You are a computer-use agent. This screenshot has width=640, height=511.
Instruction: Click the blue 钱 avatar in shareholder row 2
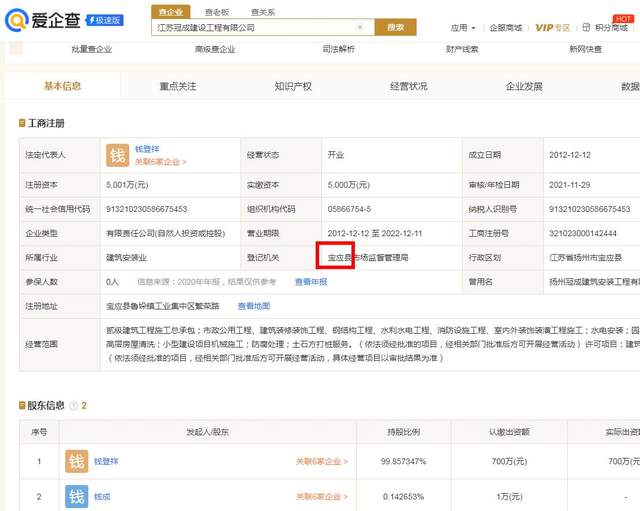coord(77,496)
